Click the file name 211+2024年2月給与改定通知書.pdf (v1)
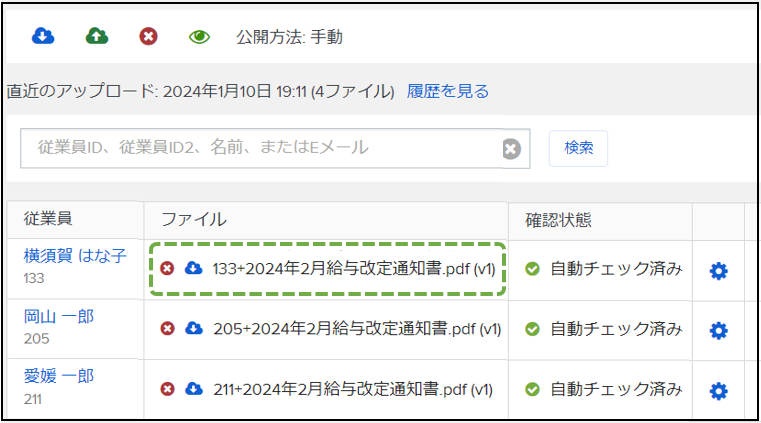Viewport: 761px width, 423px height. [x=353, y=389]
